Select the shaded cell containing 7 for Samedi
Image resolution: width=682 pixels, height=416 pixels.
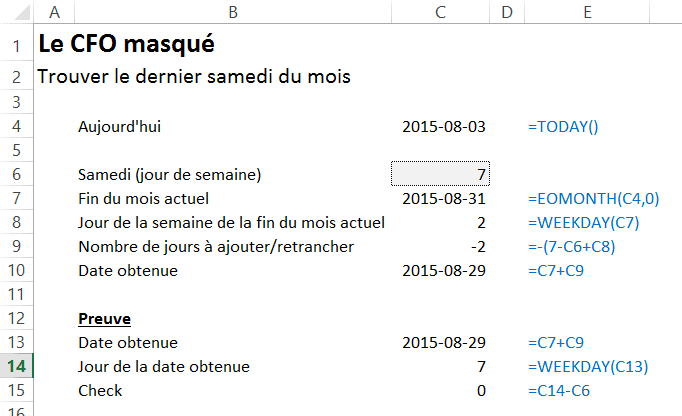click(x=441, y=174)
